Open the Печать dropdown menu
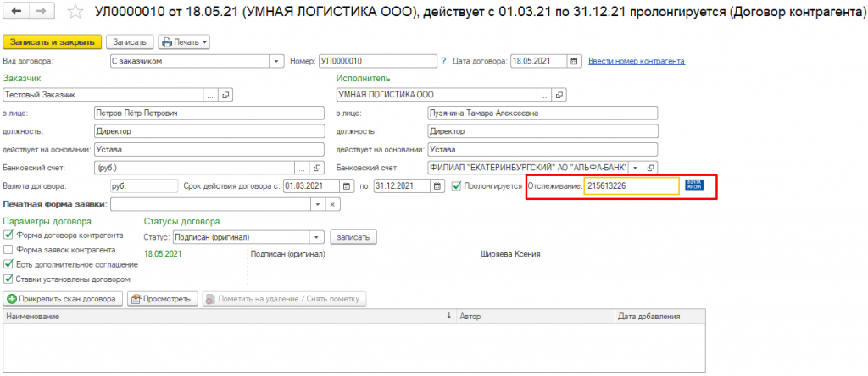 click(184, 42)
